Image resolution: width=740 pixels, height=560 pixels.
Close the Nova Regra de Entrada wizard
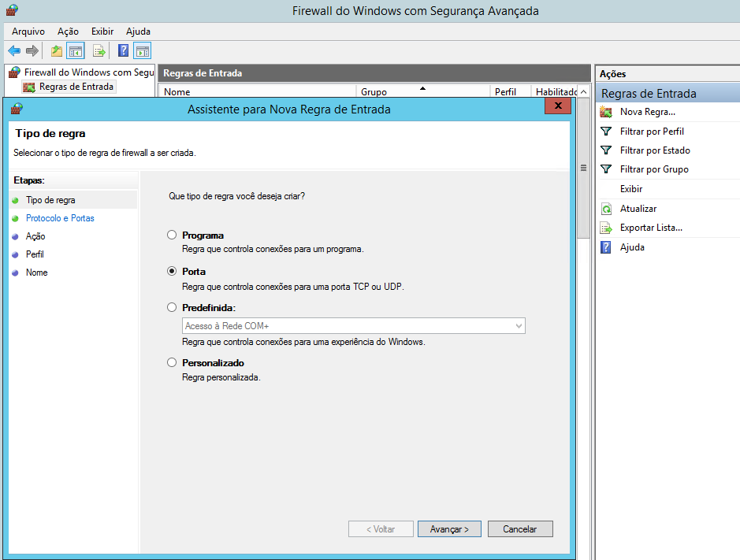558,106
